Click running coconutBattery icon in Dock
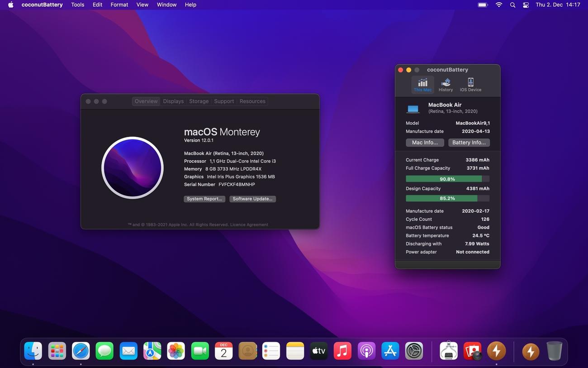 tap(496, 351)
